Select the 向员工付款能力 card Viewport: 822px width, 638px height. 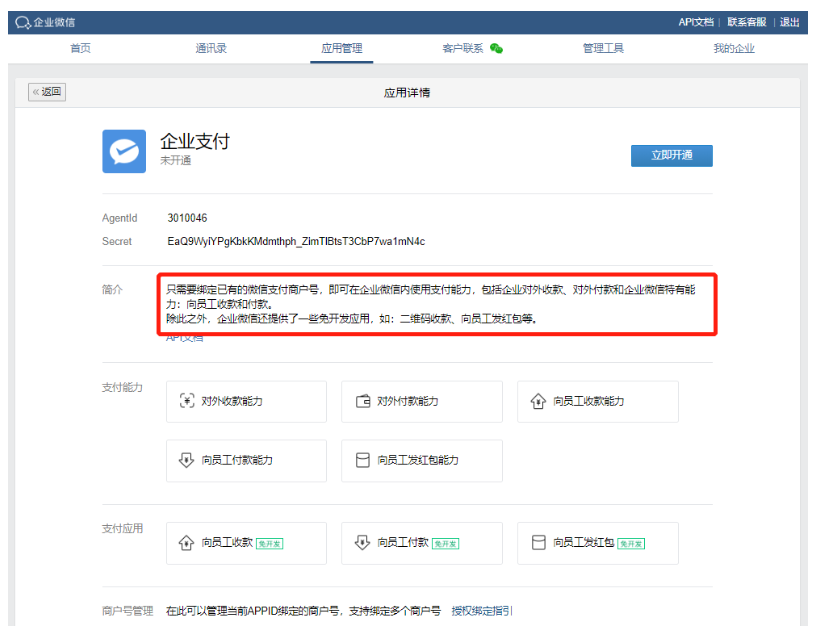pyautogui.click(x=246, y=460)
